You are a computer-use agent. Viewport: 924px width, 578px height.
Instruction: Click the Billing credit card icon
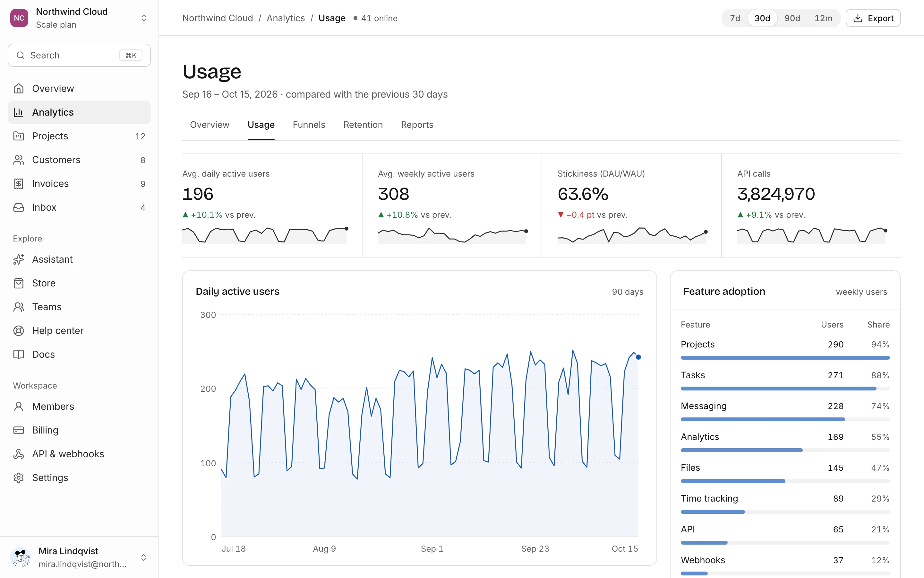(x=18, y=430)
